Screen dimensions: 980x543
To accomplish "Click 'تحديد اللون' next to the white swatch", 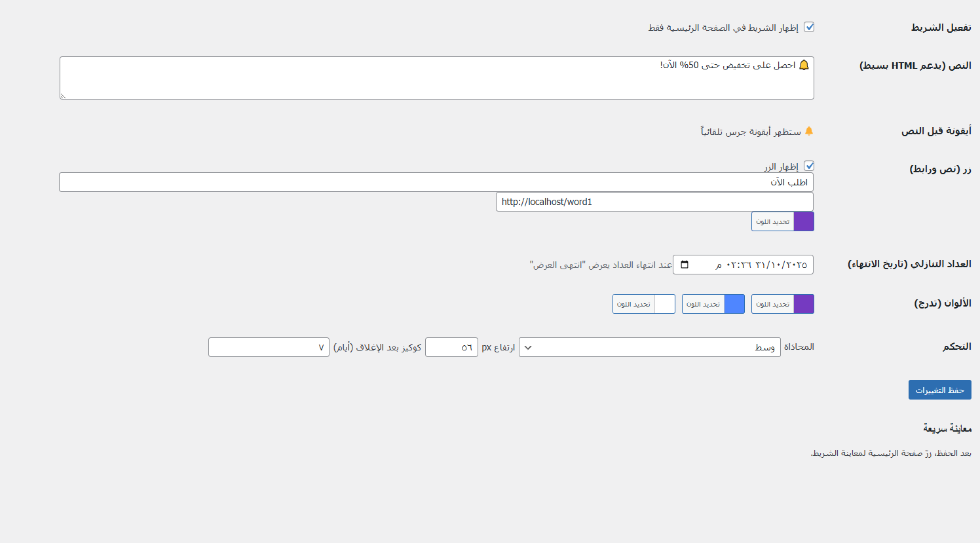I will point(633,304).
